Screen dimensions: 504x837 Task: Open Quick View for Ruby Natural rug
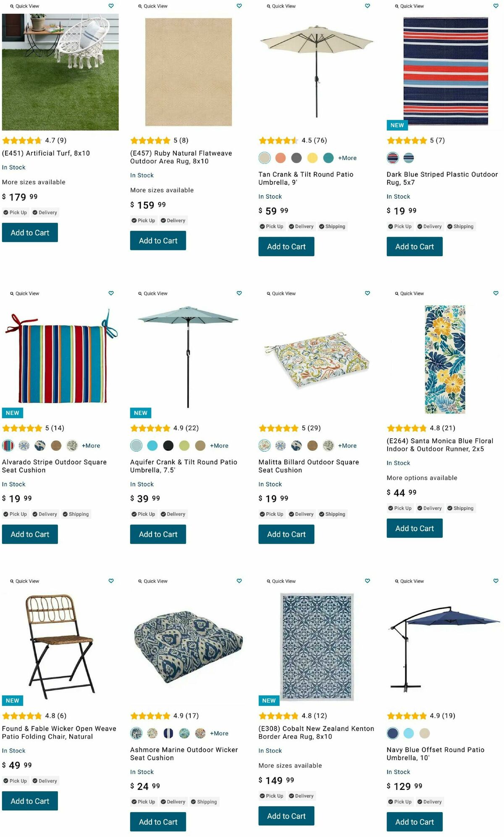153,6
